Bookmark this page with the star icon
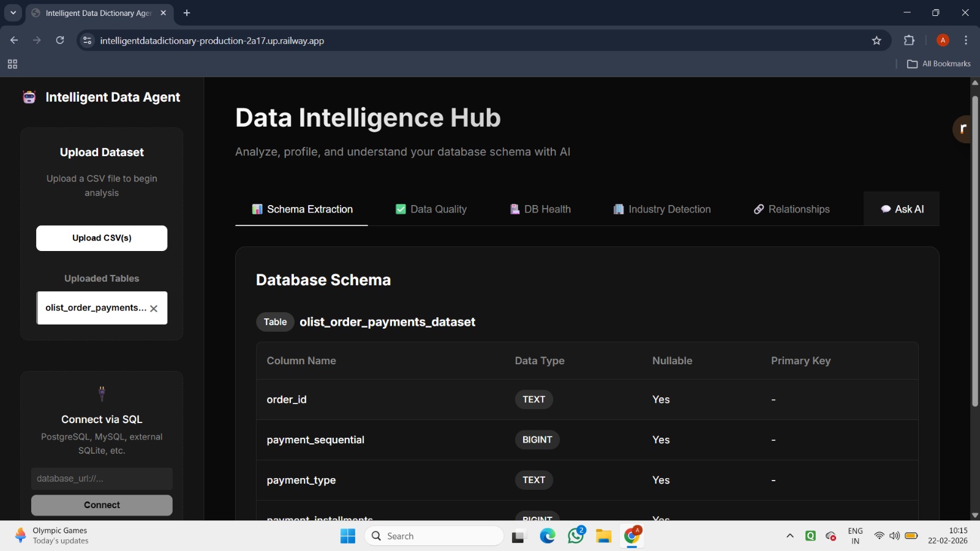The width and height of the screenshot is (980, 551). click(876, 40)
